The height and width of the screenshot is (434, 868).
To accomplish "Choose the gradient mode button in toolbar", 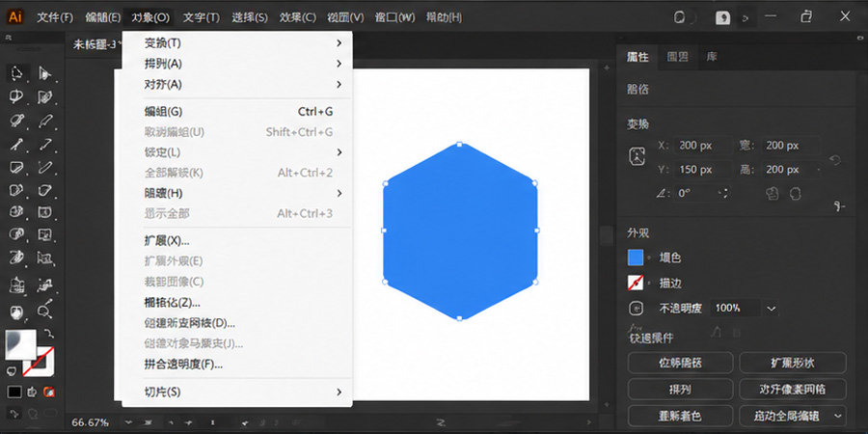I will tap(32, 392).
